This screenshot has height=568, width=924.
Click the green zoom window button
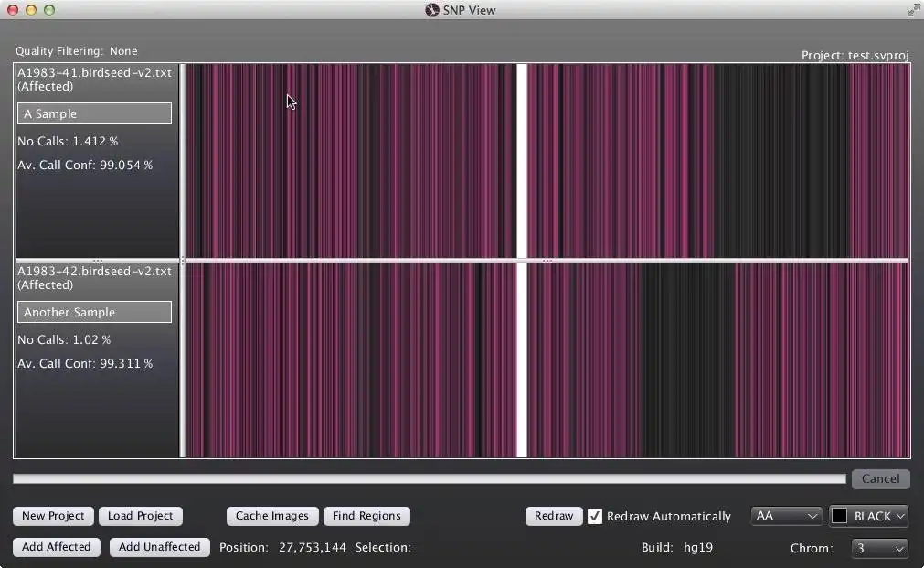point(49,10)
